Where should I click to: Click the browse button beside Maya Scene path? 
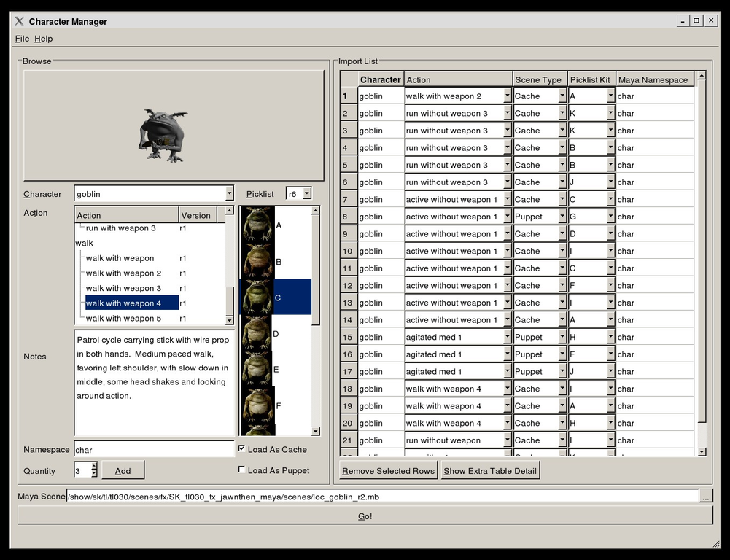point(706,497)
